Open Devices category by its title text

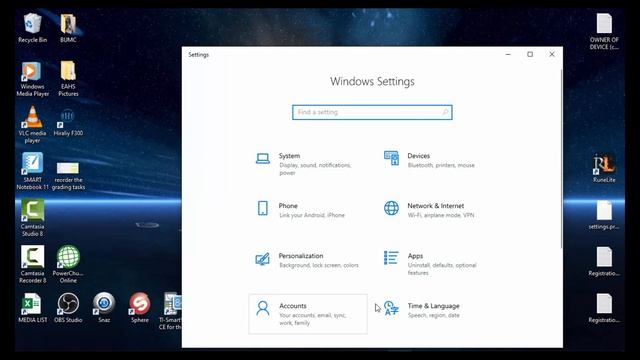click(418, 156)
